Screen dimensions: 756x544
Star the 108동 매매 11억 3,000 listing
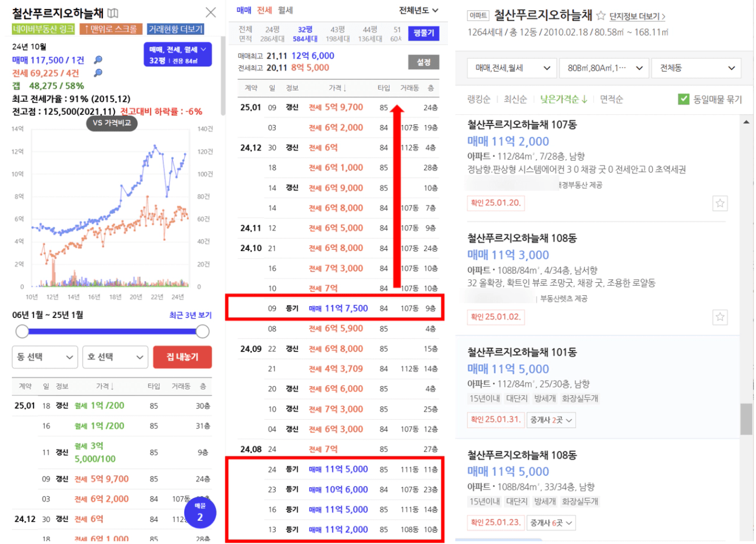[x=720, y=317]
